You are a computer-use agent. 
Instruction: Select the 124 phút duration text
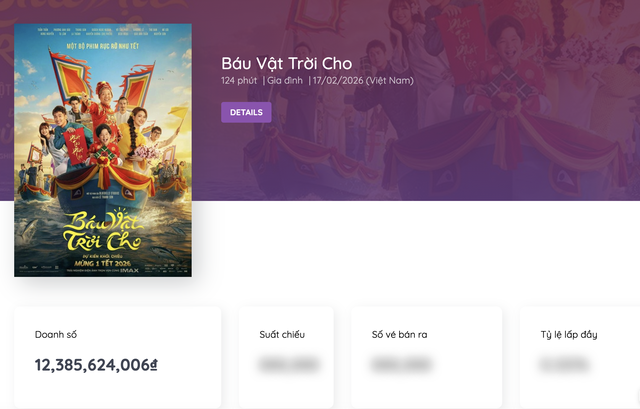[x=239, y=81]
